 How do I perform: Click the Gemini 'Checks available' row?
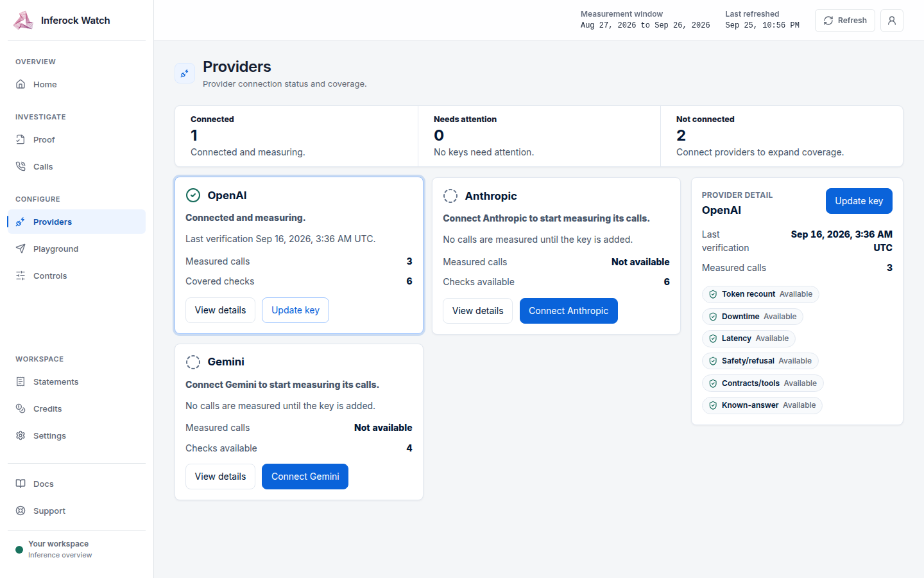[x=299, y=448]
